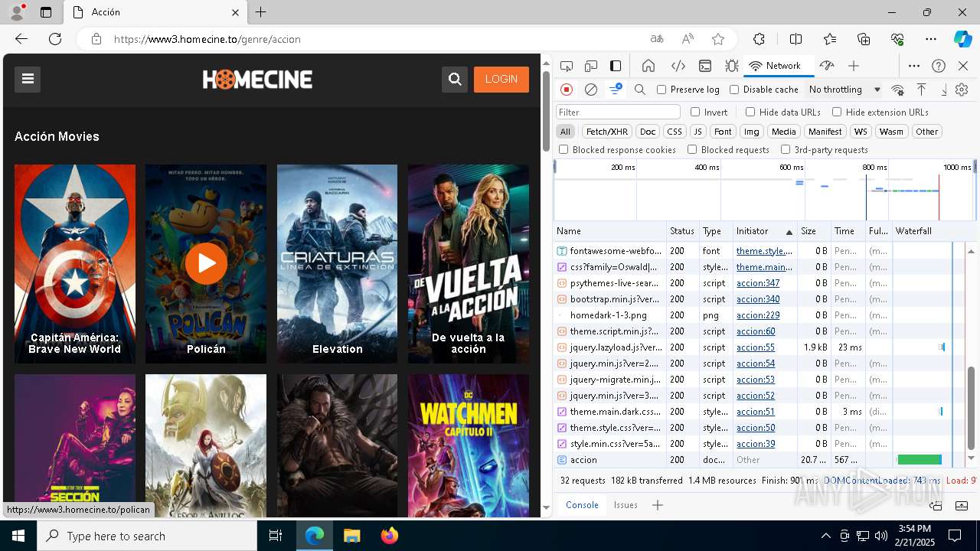Open the No throttling dropdown

click(x=844, y=90)
